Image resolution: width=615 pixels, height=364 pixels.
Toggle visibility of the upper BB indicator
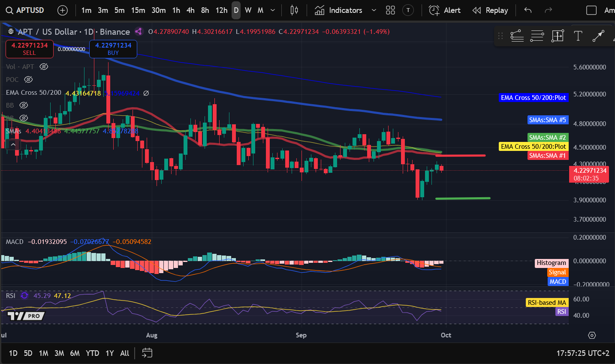[x=24, y=105]
